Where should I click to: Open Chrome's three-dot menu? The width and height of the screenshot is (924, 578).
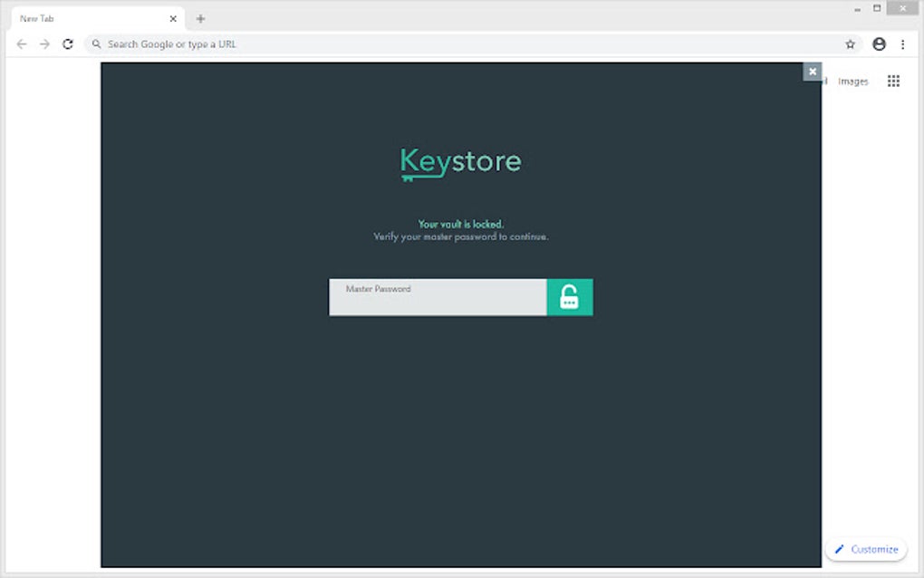902,43
